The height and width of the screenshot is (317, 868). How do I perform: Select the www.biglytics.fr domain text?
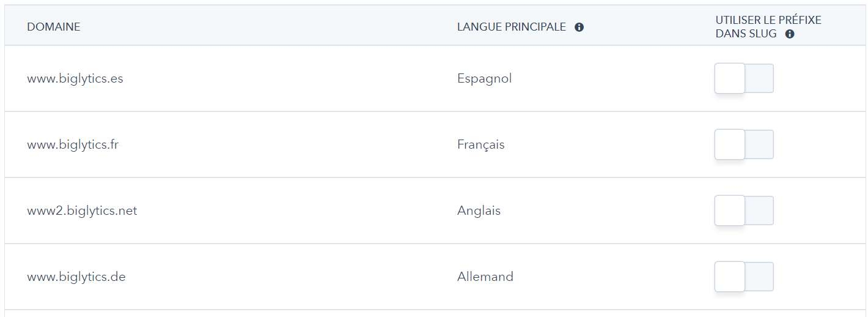[x=73, y=144]
